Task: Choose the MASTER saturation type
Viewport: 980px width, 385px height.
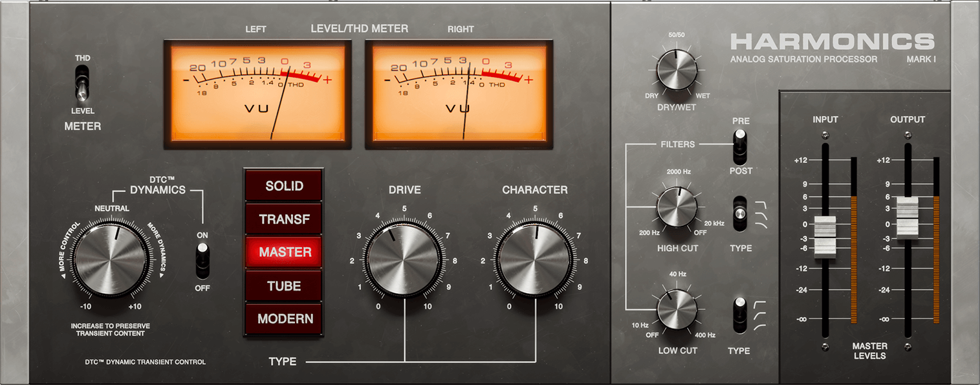Action: pyautogui.click(x=284, y=252)
